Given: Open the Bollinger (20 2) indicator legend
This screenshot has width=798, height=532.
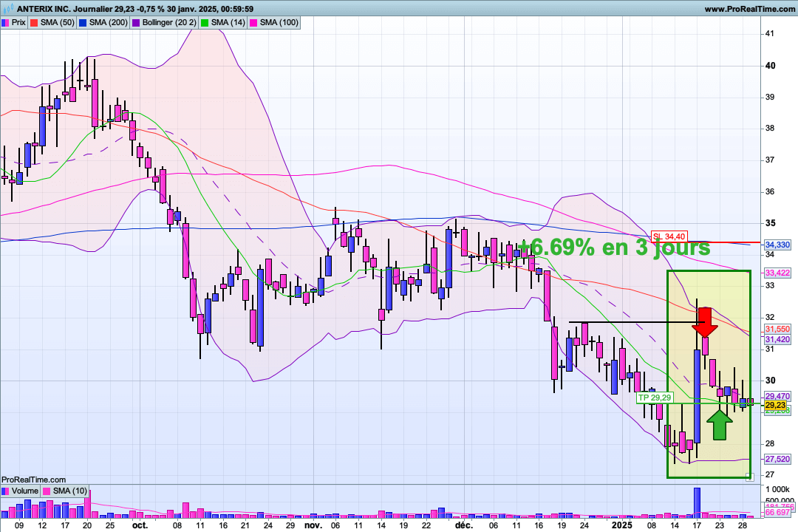Looking at the screenshot, I should click(x=165, y=22).
